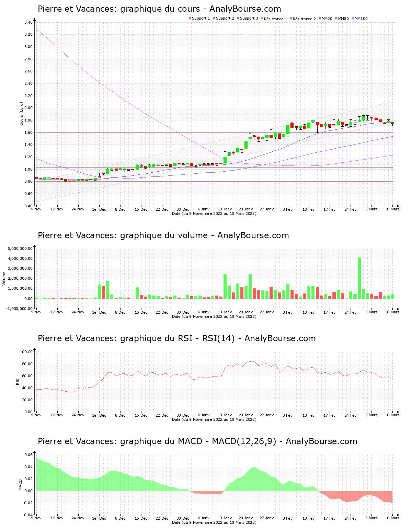This screenshot has width=412, height=532.
Task: Click the 3.40 value on price axis
Action: tap(28, 22)
